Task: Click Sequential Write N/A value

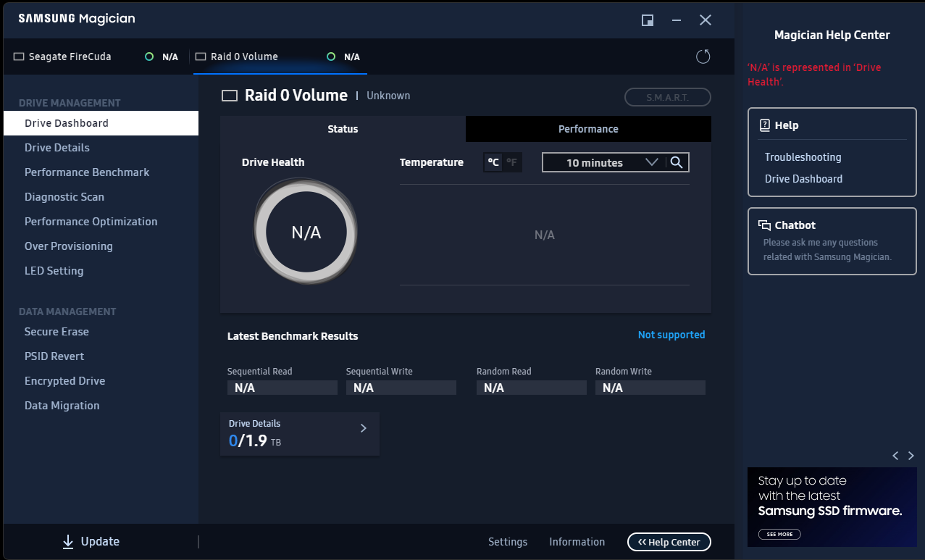Action: point(401,388)
